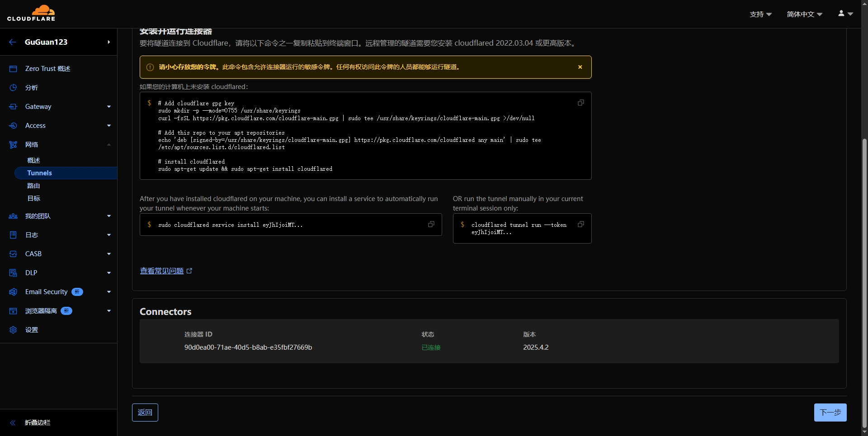Click the 设置 gear icon

13,330
